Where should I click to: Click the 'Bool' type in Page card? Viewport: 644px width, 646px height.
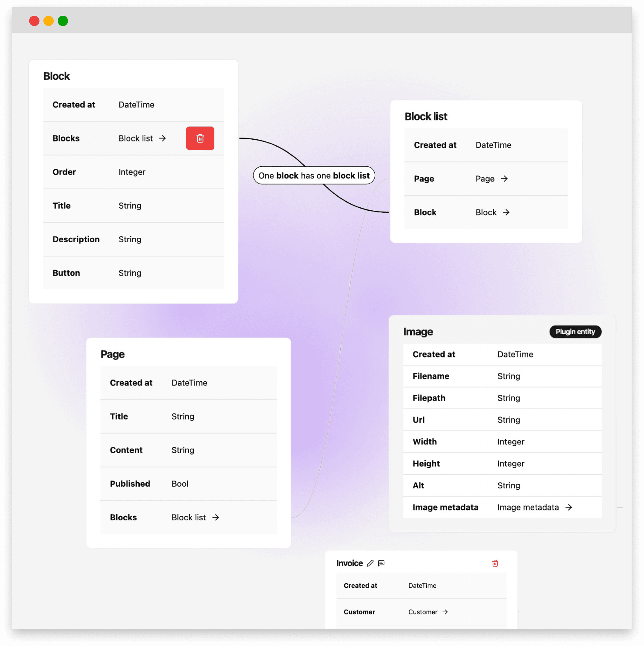point(180,484)
